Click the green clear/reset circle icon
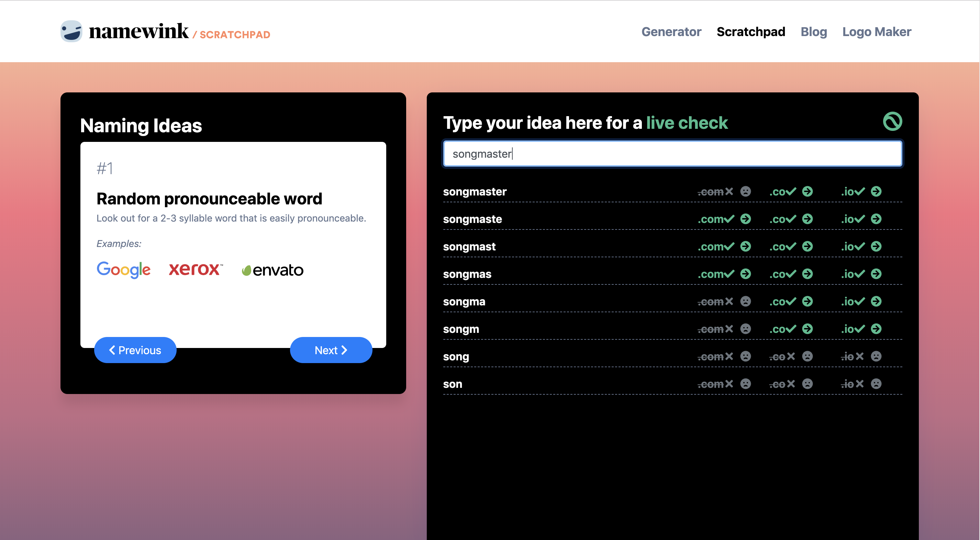The height and width of the screenshot is (540, 980). click(x=892, y=121)
